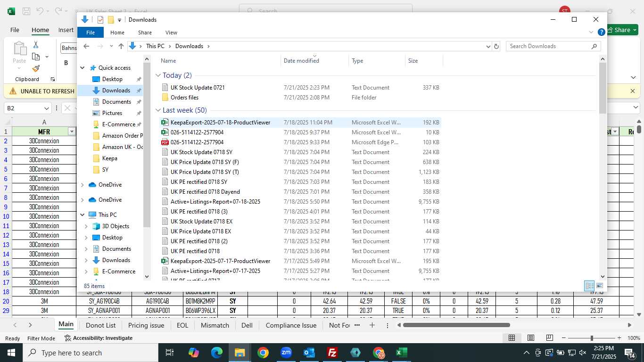Click Accessibility: Investigate in status bar
The image size is (644, 362).
(99, 338)
